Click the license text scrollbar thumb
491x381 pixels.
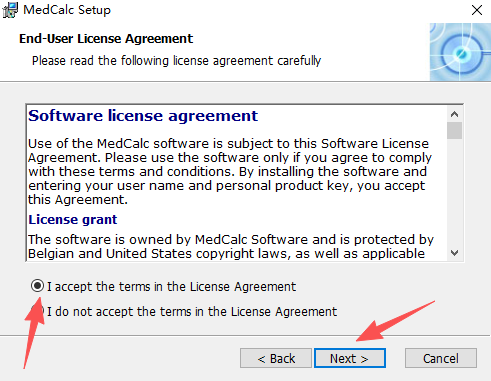tap(454, 130)
